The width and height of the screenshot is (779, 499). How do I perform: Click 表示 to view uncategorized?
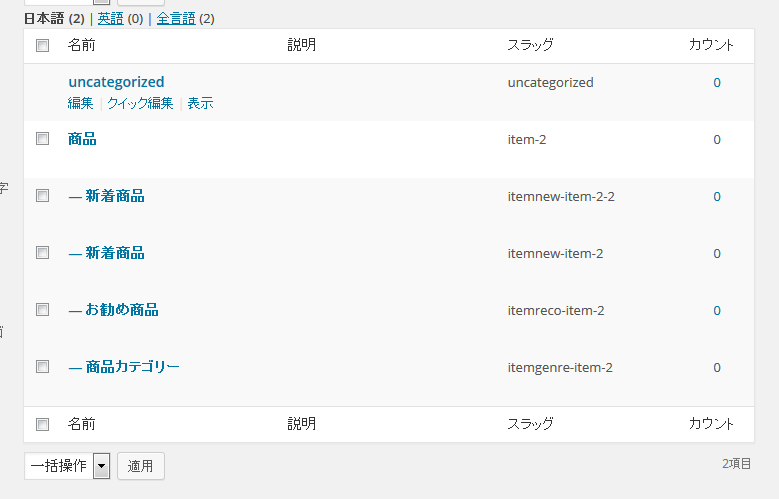click(200, 103)
